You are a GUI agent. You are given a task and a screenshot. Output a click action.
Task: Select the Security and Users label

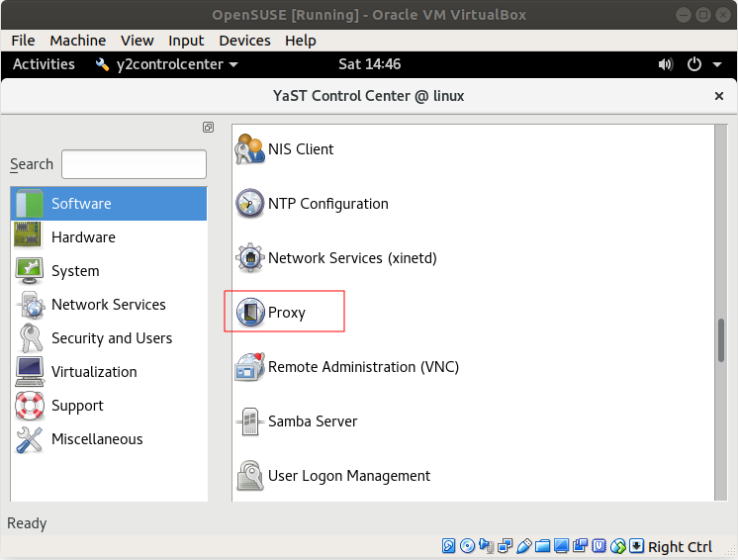[112, 338]
